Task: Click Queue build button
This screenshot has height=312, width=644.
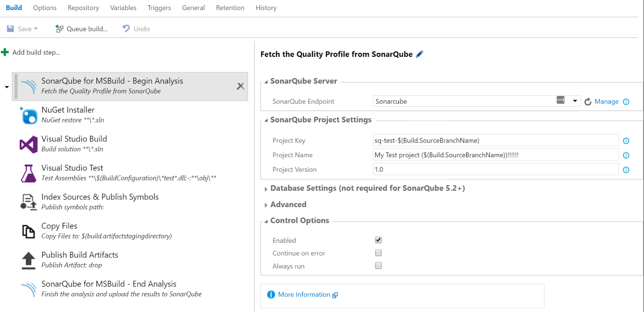Action: point(82,29)
